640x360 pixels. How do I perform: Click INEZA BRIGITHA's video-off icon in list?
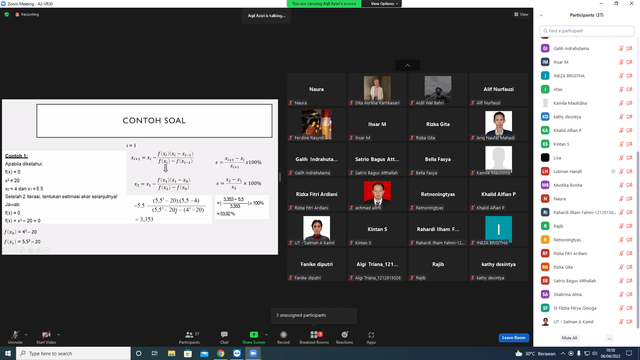629,76
